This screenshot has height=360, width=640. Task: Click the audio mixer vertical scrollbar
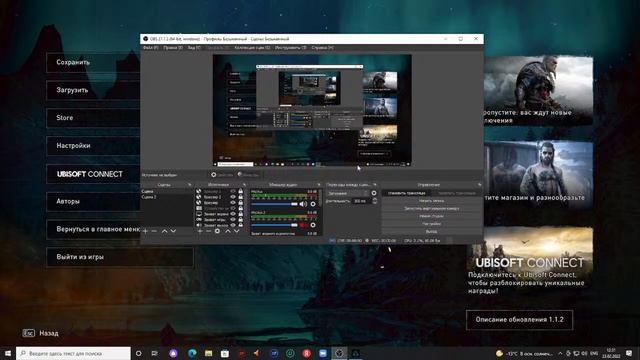click(x=320, y=198)
